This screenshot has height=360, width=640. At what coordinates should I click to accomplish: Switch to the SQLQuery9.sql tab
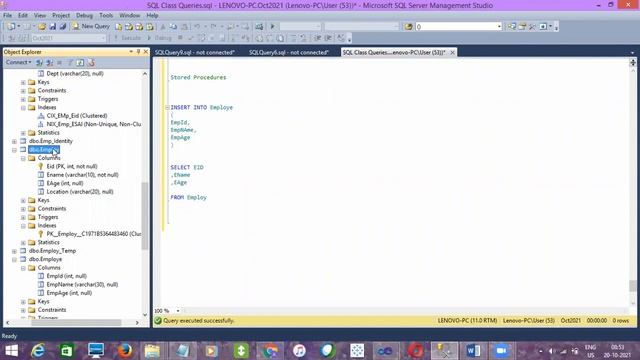pyautogui.click(x=195, y=52)
